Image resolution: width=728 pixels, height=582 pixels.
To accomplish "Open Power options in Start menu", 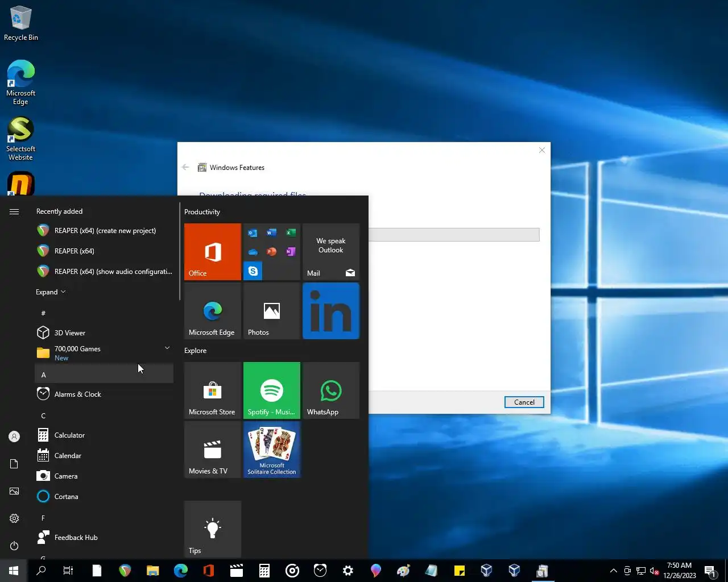I will 14,546.
